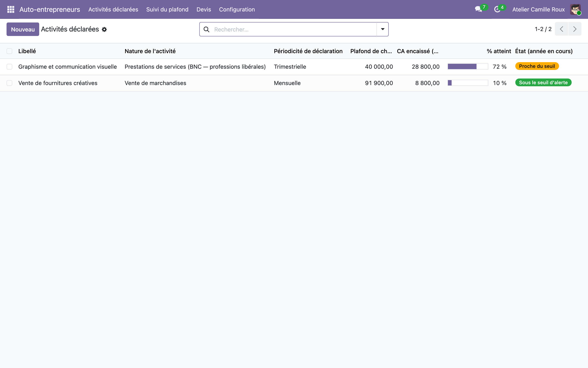This screenshot has height=368, width=588.
Task: Click the orange Proche du seuil badge
Action: click(x=537, y=66)
